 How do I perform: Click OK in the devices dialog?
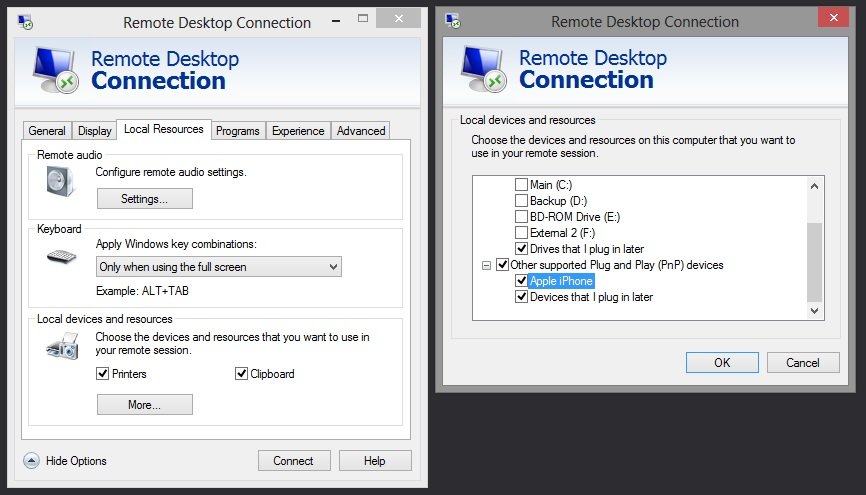[x=722, y=362]
